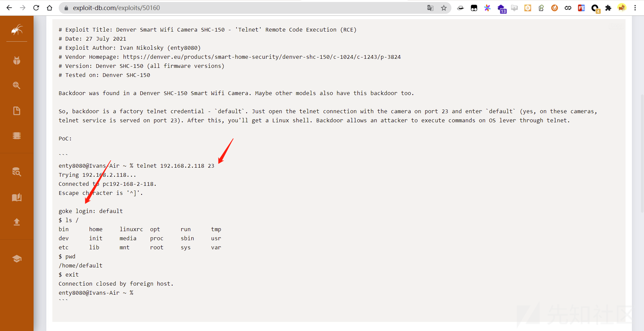Open the browser home page
Viewport: 644px width, 331px height.
pos(49,8)
